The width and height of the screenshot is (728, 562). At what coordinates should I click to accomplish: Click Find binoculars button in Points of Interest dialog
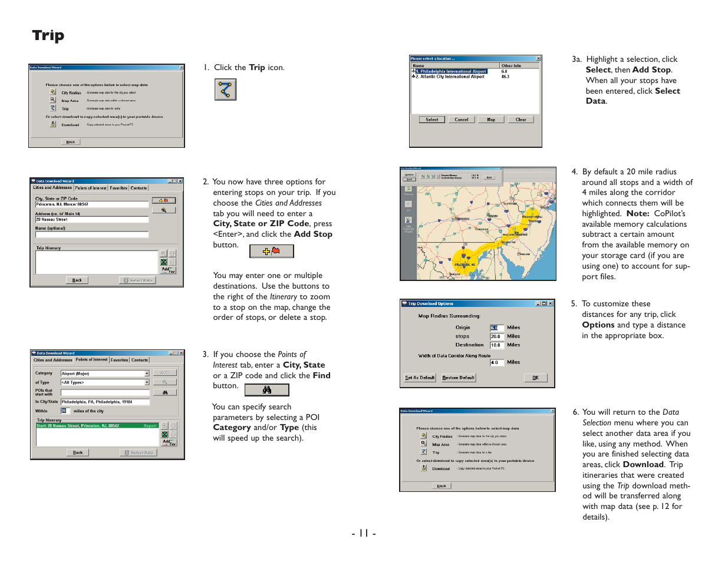[x=165, y=392]
